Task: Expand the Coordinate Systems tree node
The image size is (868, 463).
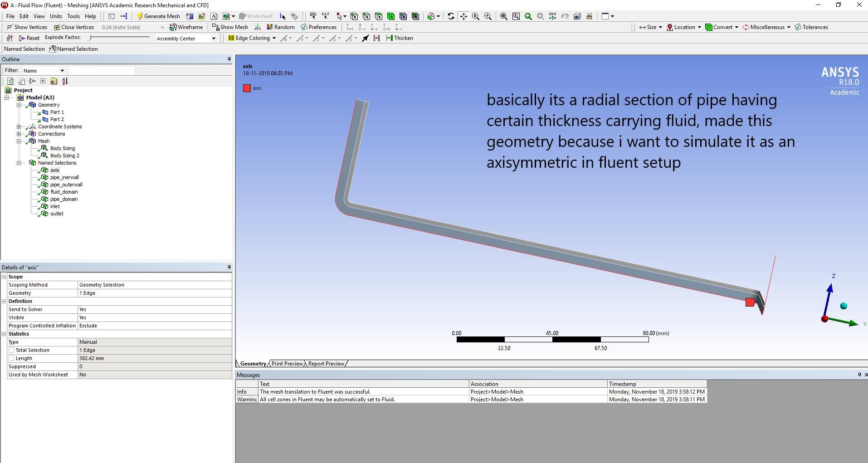Action: click(x=19, y=127)
